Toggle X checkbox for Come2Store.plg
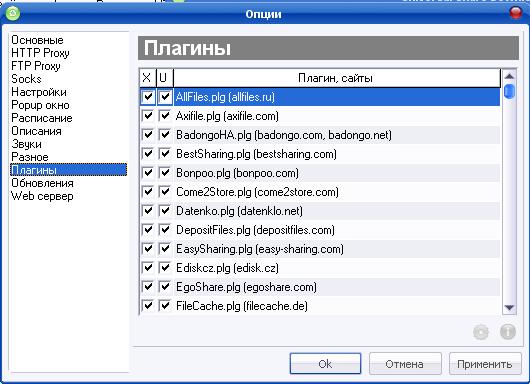Image resolution: width=530 pixels, height=384 pixels. 148,192
